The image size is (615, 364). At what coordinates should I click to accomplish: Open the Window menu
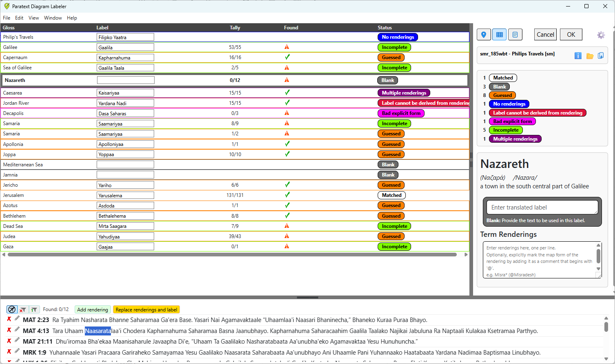(53, 18)
